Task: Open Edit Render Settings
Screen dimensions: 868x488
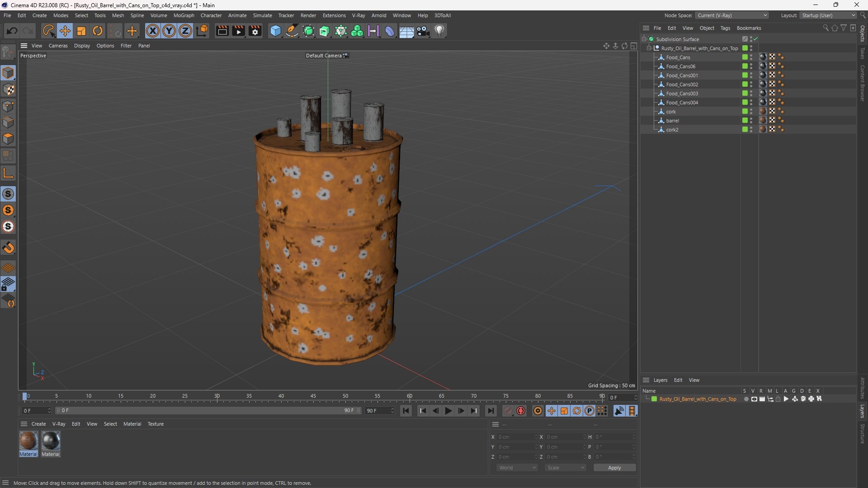Action: (x=255, y=31)
